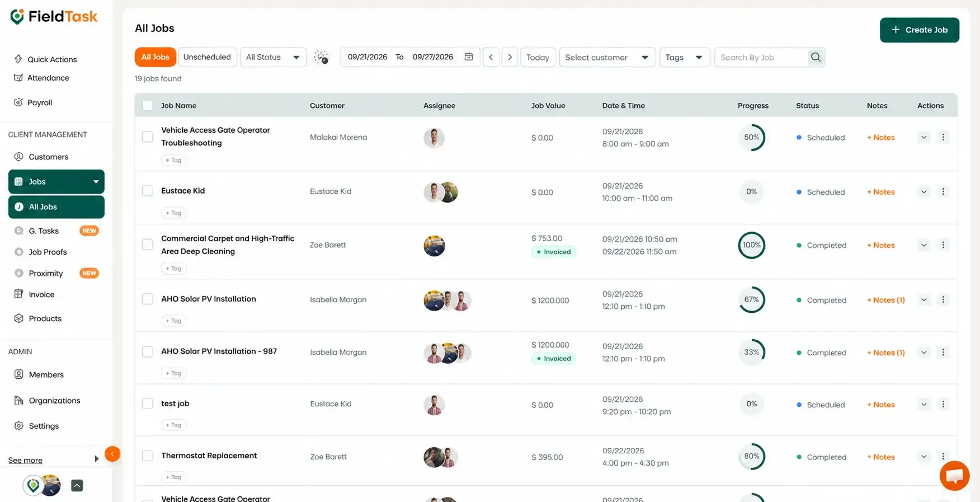Check the AHO Solar PV Installation row
980x502 pixels.
(148, 299)
